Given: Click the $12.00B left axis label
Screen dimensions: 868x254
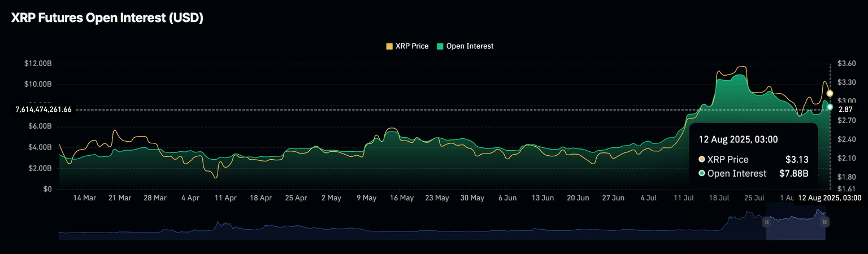Looking at the screenshot, I should (x=38, y=64).
